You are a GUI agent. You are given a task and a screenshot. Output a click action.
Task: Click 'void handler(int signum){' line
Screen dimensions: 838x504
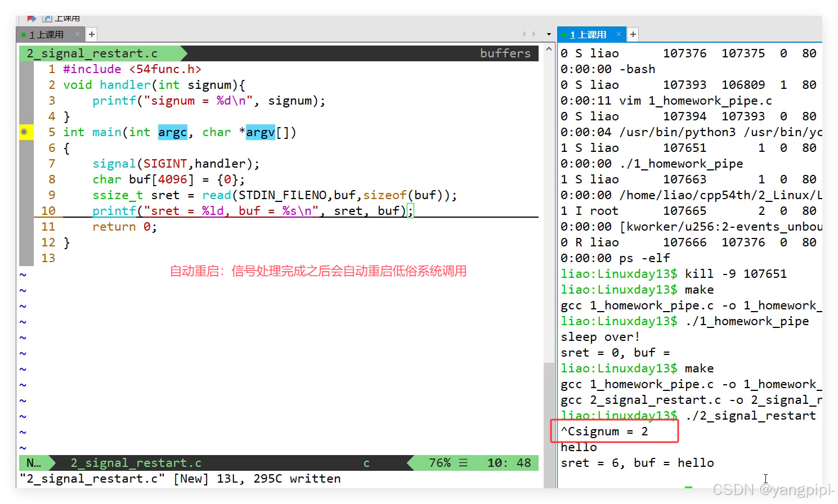(x=154, y=85)
